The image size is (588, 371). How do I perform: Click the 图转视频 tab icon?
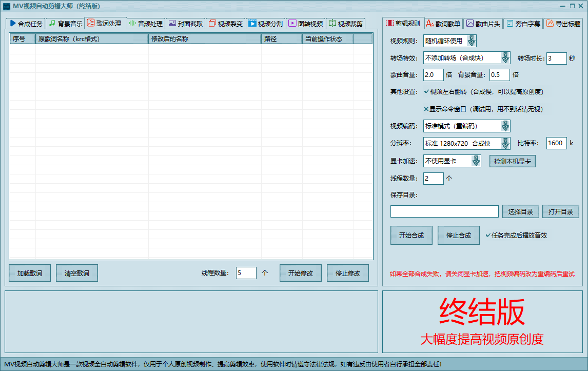point(292,23)
